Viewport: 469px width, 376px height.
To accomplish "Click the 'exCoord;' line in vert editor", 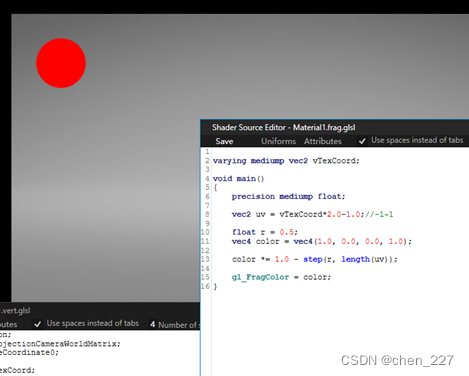I will pyautogui.click(x=17, y=370).
